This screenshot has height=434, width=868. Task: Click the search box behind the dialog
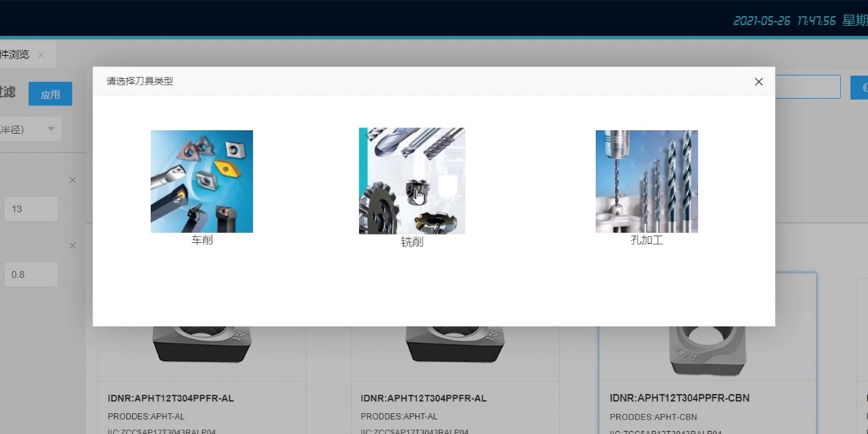[807, 87]
